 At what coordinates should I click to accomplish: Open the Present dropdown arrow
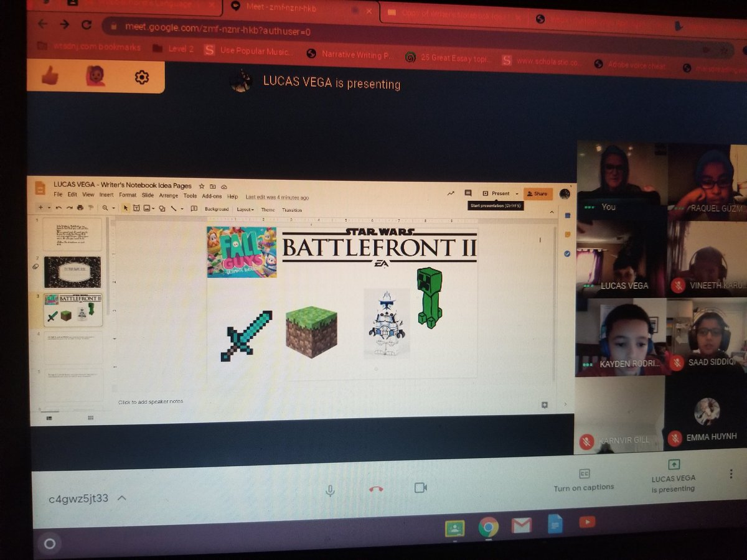pyautogui.click(x=517, y=194)
